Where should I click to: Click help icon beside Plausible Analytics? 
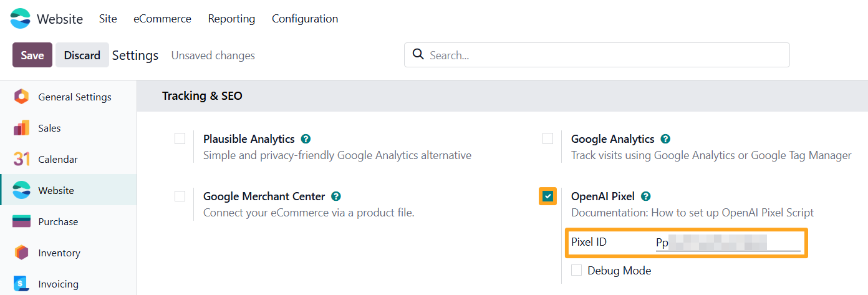pos(306,139)
